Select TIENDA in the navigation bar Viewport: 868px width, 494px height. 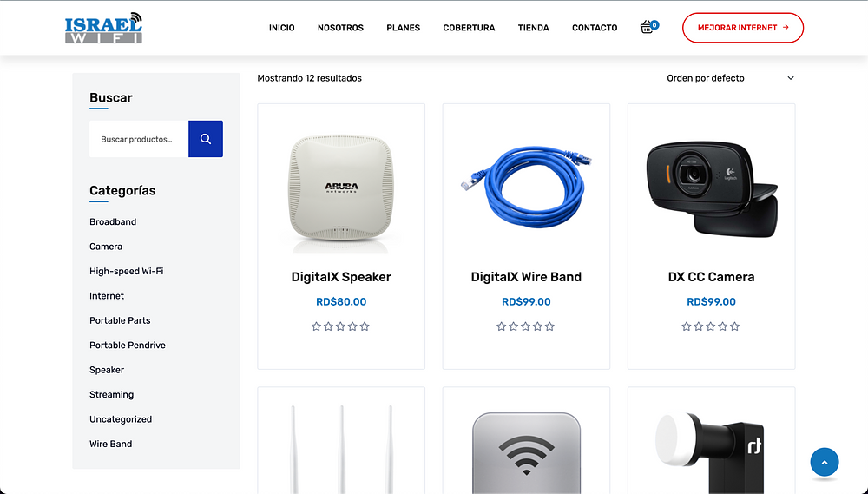(533, 28)
